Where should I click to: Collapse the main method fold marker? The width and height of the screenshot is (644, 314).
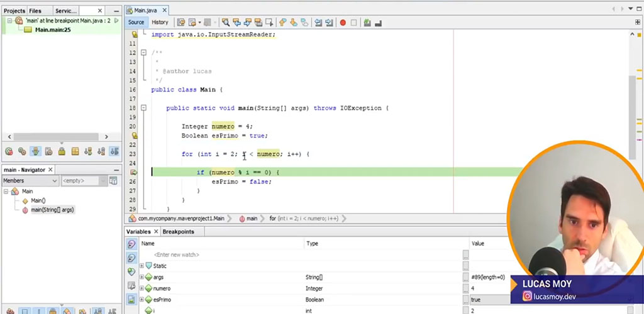pos(143,108)
